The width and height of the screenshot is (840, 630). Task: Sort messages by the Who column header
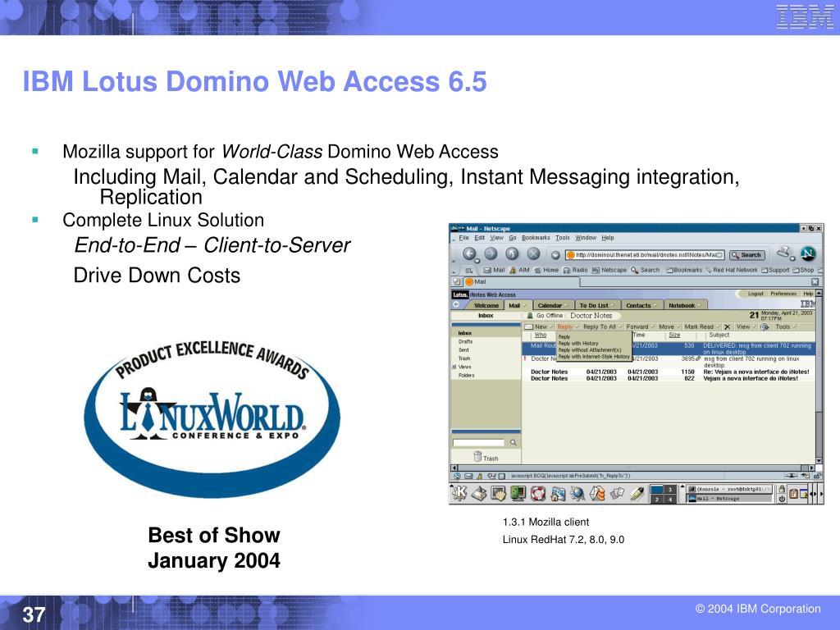tap(541, 335)
